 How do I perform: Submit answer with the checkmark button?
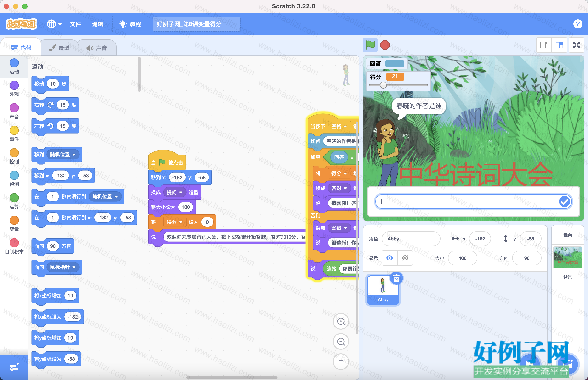(x=564, y=201)
